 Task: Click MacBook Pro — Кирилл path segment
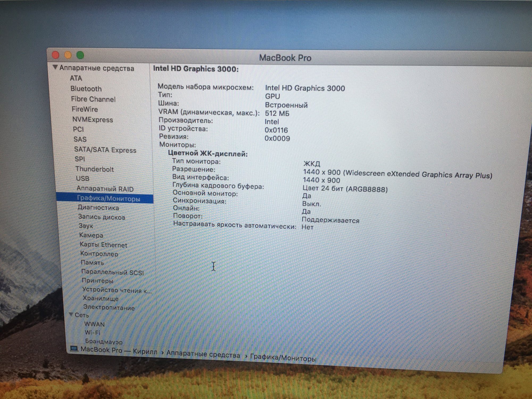coord(119,351)
